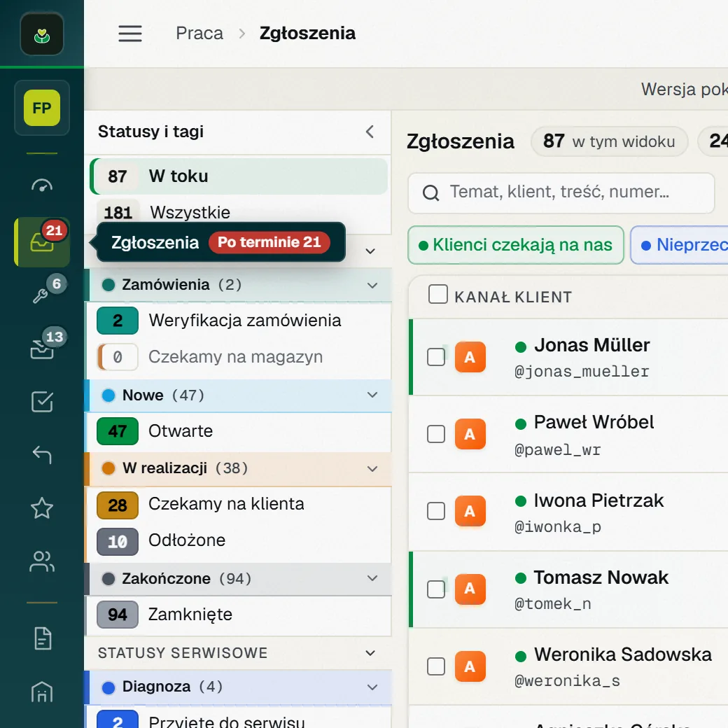Click the chevron beside the Zgłoszenia tooltip
The height and width of the screenshot is (728, 728).
[x=370, y=251]
